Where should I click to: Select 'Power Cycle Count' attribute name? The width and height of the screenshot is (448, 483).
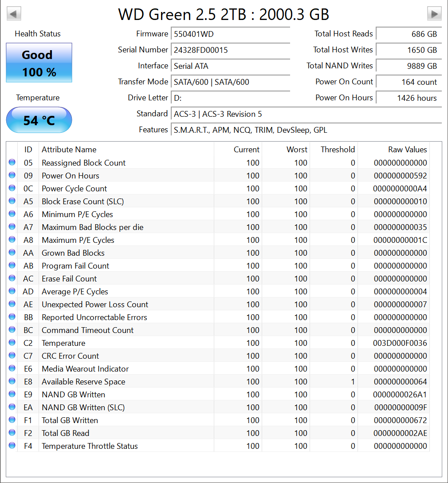tap(75, 189)
